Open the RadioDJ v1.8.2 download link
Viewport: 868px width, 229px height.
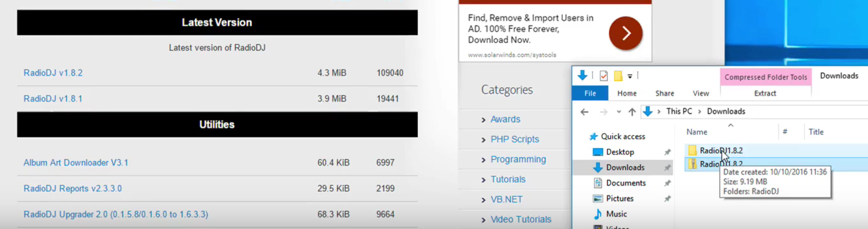pos(53,73)
